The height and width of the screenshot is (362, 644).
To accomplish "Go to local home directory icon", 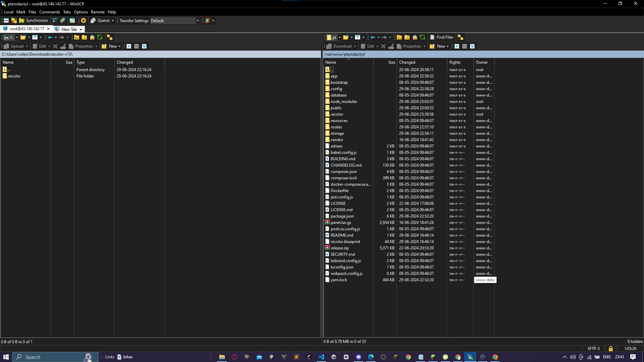I will 92,37.
